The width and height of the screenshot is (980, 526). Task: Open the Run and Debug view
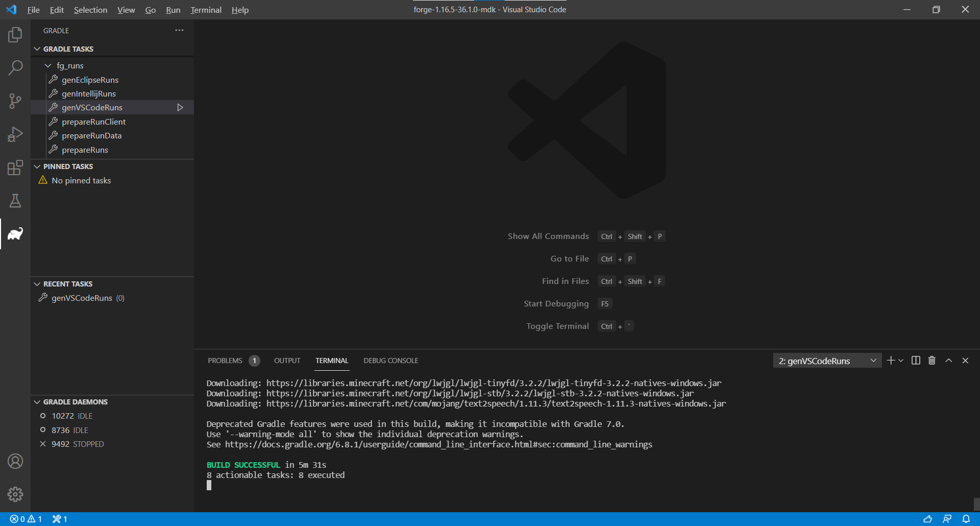[15, 134]
